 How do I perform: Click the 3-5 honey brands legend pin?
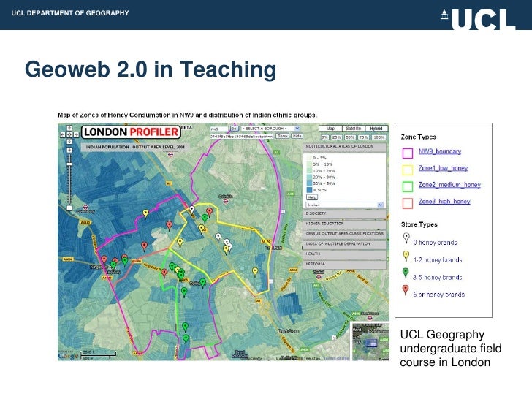406,273
